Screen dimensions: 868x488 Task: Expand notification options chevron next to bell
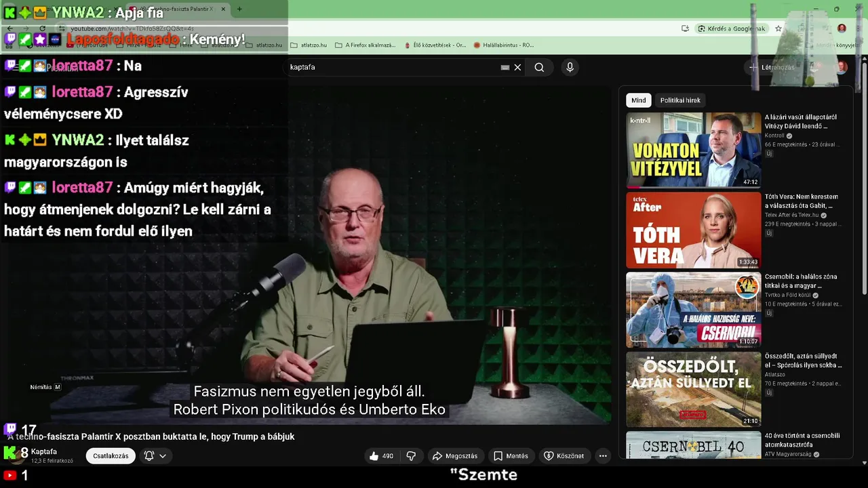(x=163, y=456)
